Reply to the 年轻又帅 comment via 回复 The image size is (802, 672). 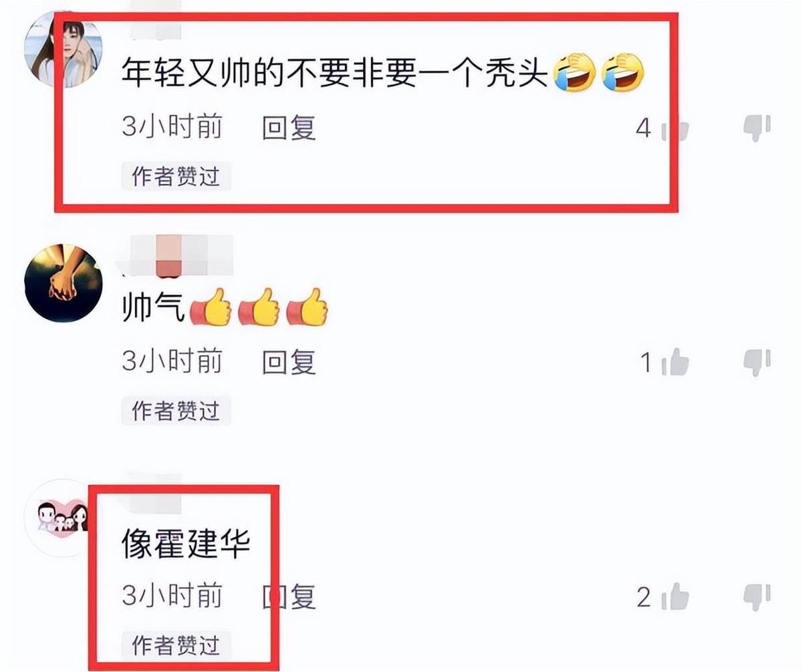pyautogui.click(x=289, y=127)
